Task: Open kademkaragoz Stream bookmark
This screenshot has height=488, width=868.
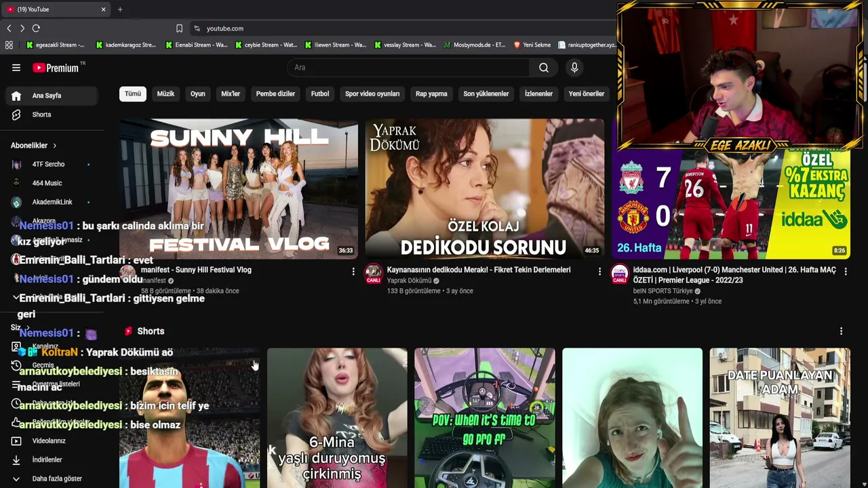Action: click(126, 45)
